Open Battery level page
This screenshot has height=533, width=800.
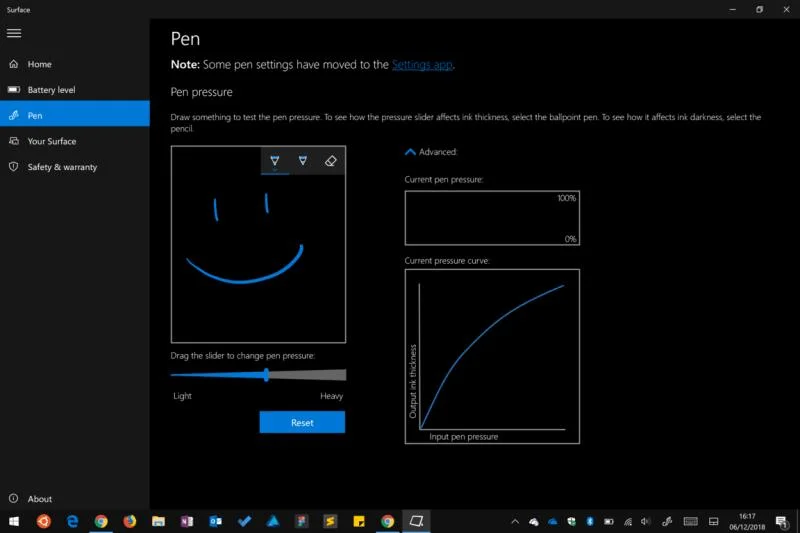pos(75,90)
